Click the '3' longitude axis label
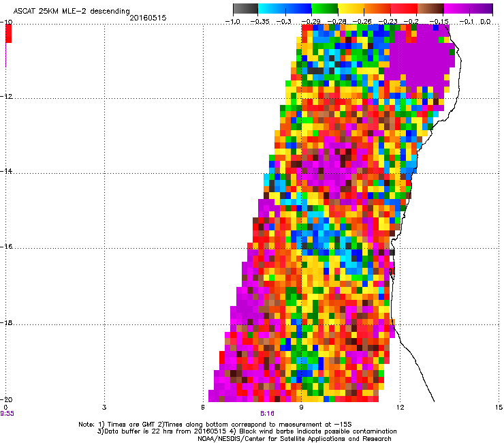Image resolution: width=504 pixels, height=443 pixels. coord(104,408)
